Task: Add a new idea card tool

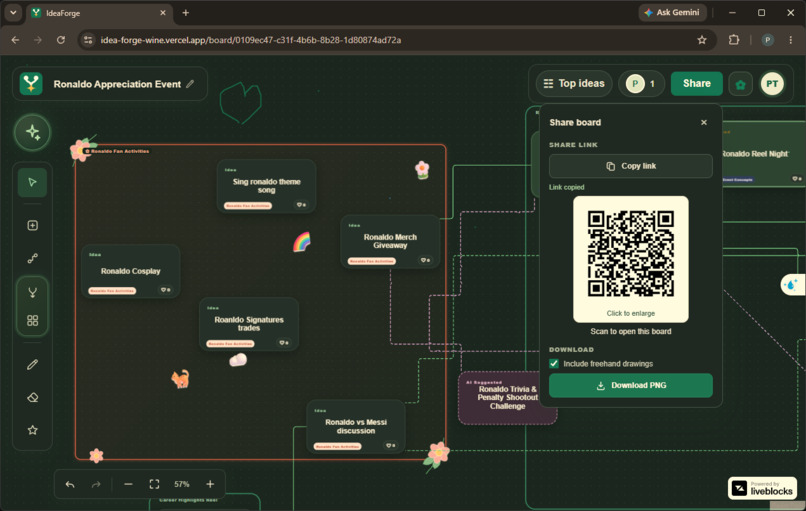Action: pyautogui.click(x=32, y=226)
